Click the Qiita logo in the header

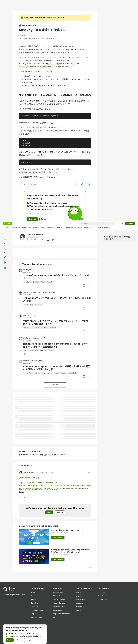click(x=8, y=223)
